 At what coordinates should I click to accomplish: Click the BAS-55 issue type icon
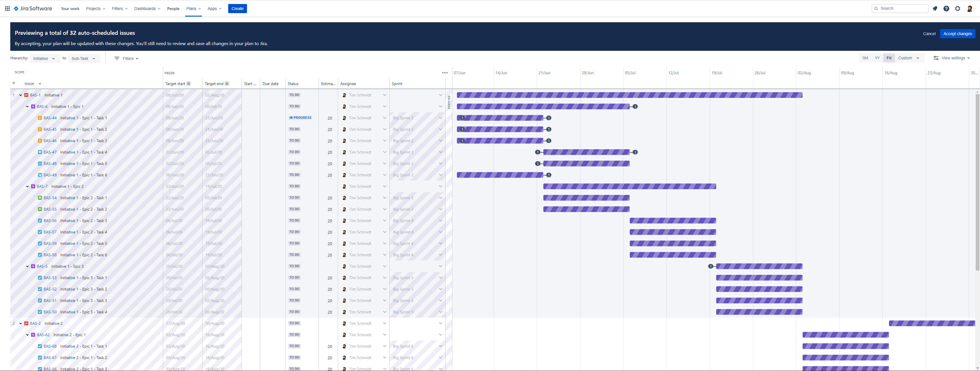click(x=40, y=209)
